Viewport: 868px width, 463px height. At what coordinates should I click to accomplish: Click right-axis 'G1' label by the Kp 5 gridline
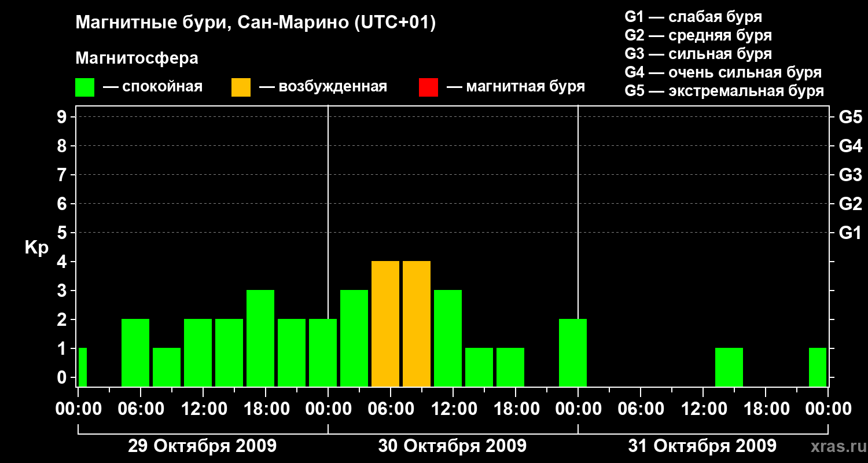point(851,233)
